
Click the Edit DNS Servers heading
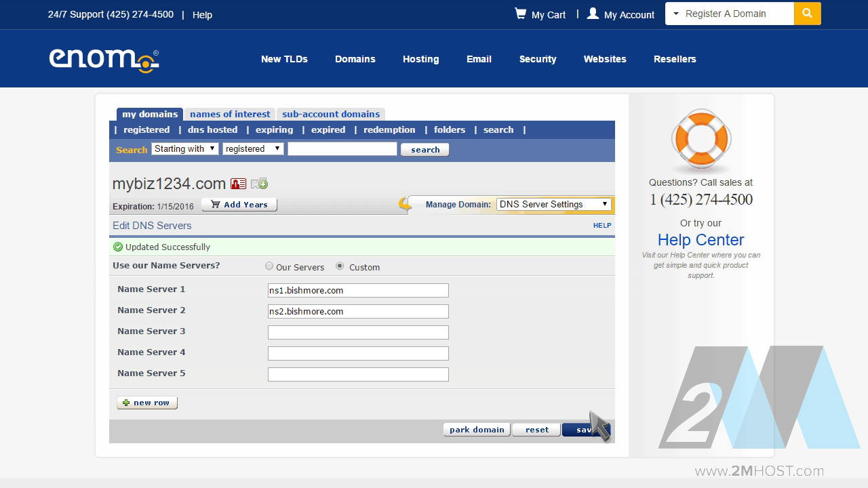152,226
